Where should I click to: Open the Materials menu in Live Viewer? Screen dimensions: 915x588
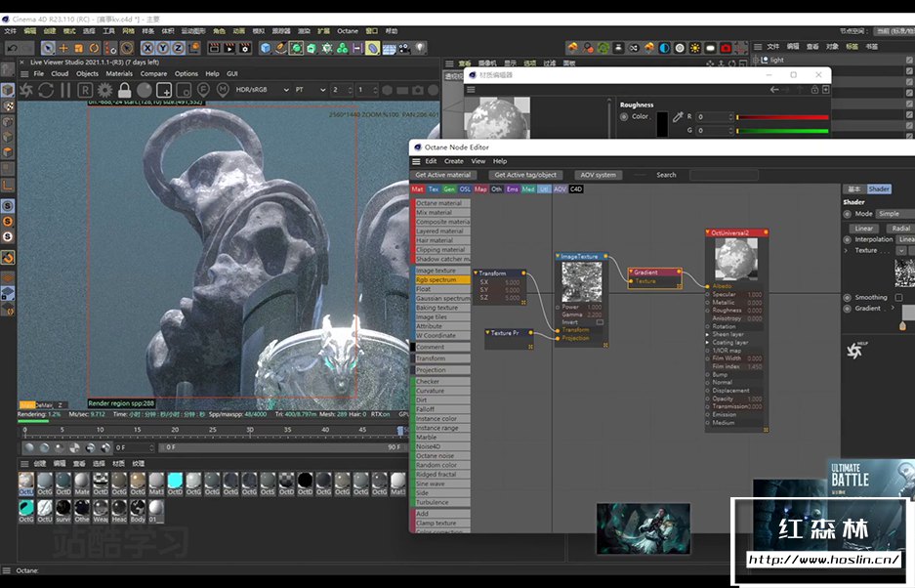[x=119, y=73]
